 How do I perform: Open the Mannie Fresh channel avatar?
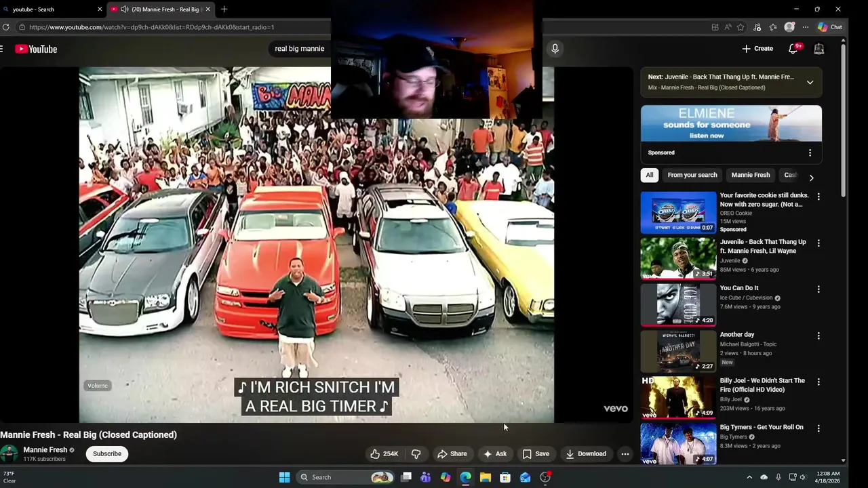[9, 453]
